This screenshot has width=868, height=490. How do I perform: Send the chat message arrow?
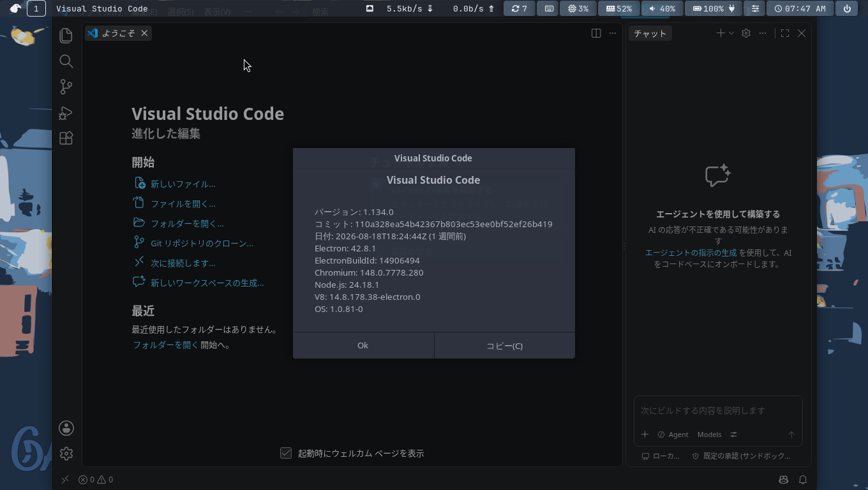[x=791, y=434]
